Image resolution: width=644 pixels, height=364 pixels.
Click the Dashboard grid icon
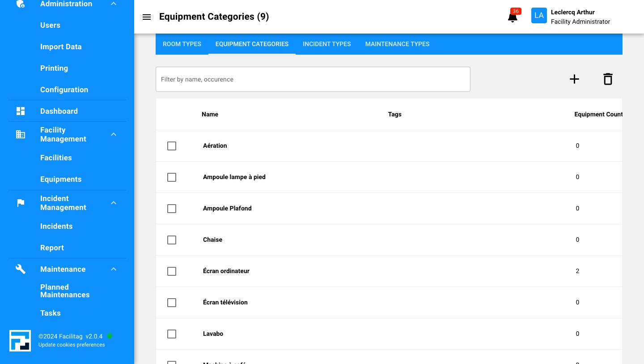point(21,111)
